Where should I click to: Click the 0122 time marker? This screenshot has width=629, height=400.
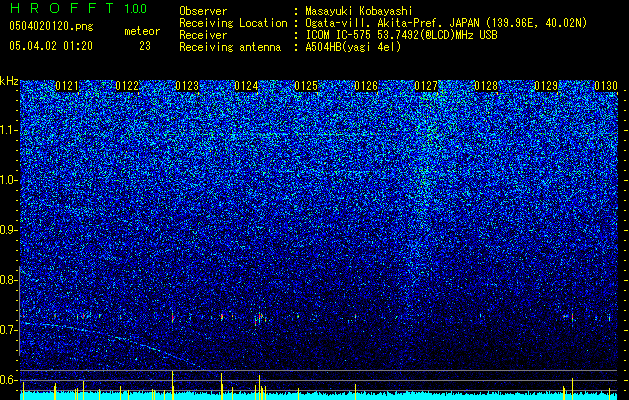pyautogui.click(x=127, y=86)
